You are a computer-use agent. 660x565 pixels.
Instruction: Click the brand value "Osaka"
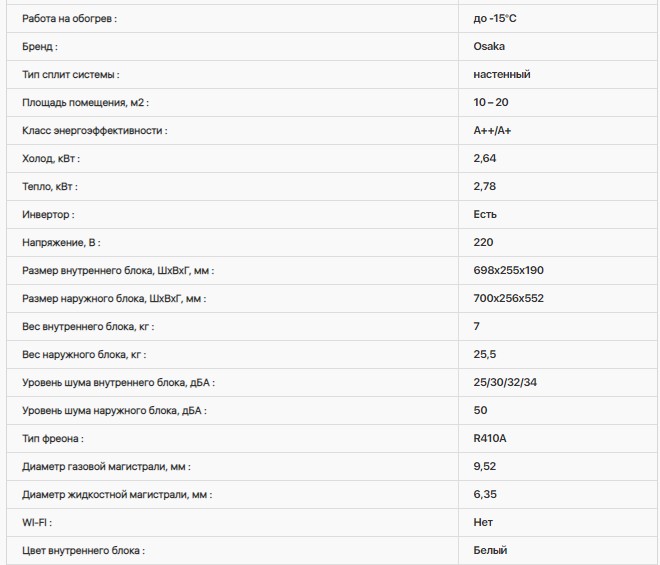(489, 46)
